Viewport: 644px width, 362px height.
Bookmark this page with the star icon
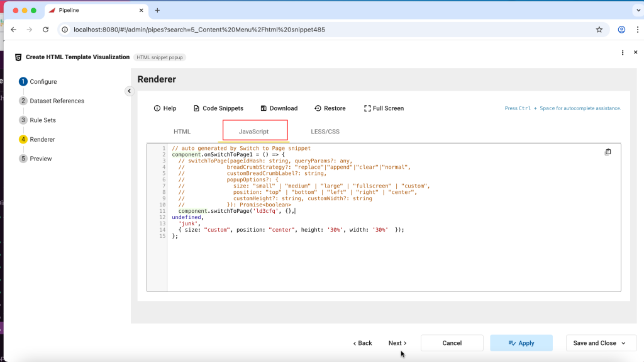click(x=599, y=30)
